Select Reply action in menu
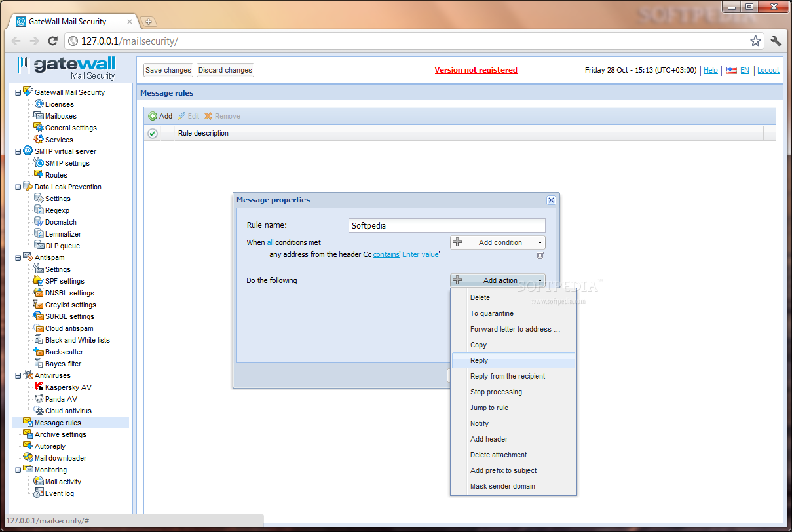Screen dimensions: 792x532 [x=513, y=360]
